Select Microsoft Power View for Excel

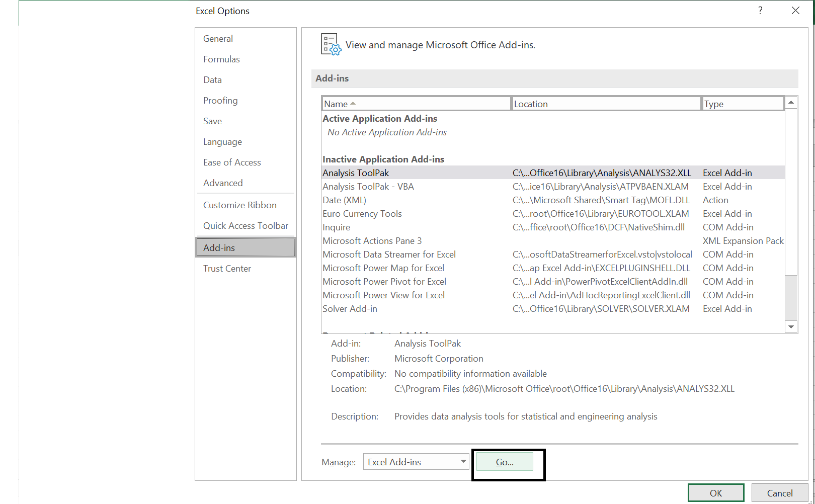553,295
